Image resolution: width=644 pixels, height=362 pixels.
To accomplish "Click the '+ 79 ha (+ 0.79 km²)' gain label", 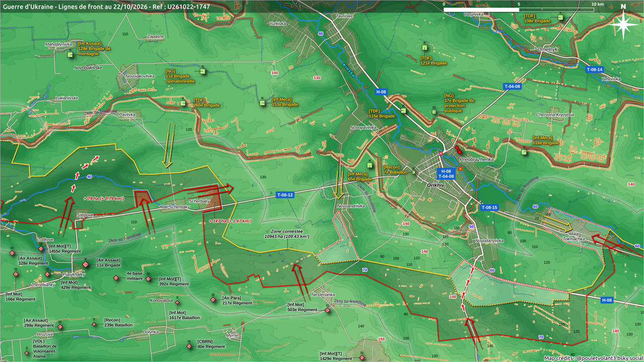I will (x=104, y=198).
